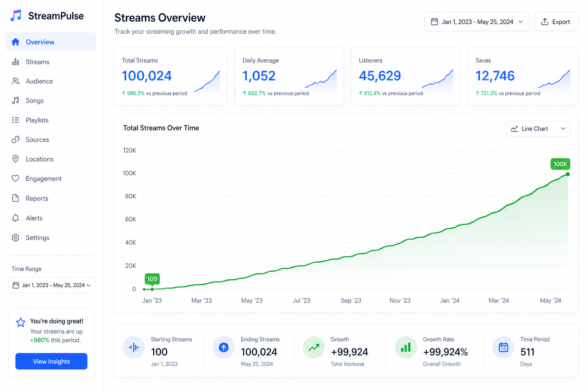Click the 100 starting data point marker
The height and width of the screenshot is (392, 588).
(152, 289)
